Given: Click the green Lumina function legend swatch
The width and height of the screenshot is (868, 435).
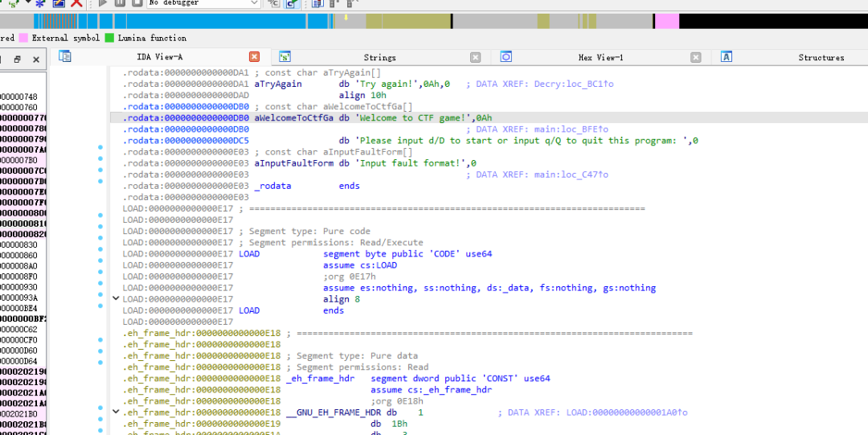Looking at the screenshot, I should point(109,39).
